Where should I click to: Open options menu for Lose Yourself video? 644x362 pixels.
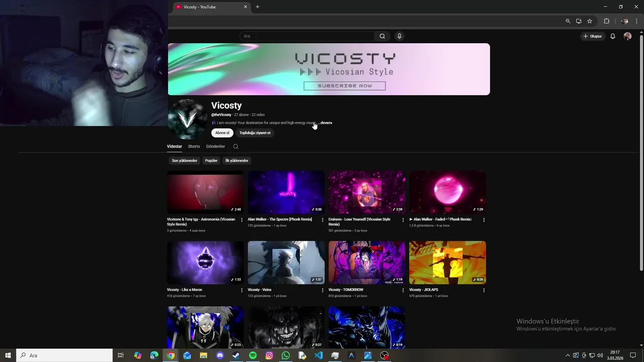tap(403, 220)
